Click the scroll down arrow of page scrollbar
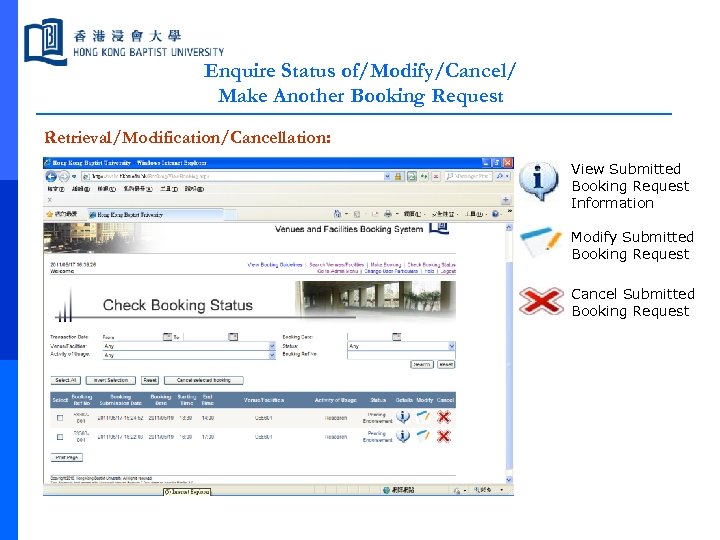 [x=508, y=480]
